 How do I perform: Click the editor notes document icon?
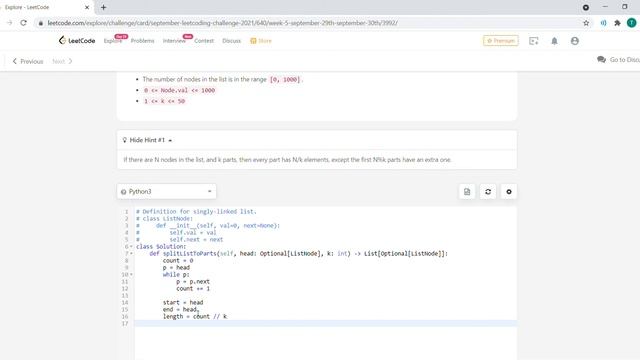click(x=467, y=191)
